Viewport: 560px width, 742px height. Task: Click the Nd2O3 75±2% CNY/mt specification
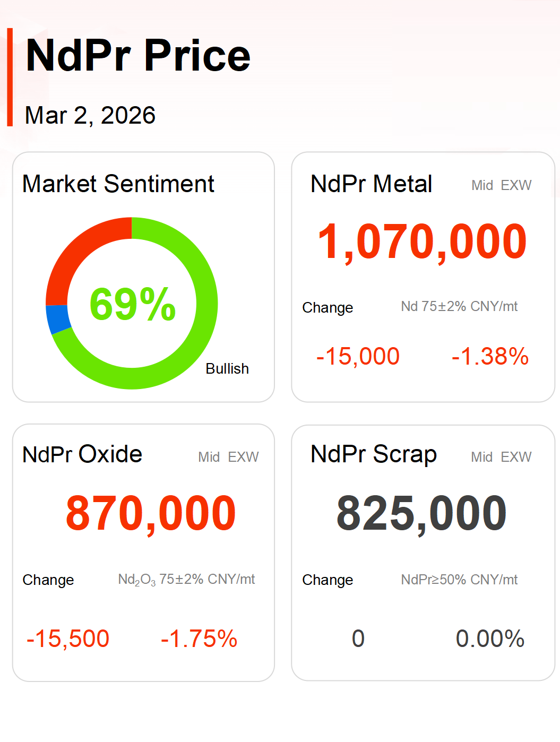tap(186, 580)
